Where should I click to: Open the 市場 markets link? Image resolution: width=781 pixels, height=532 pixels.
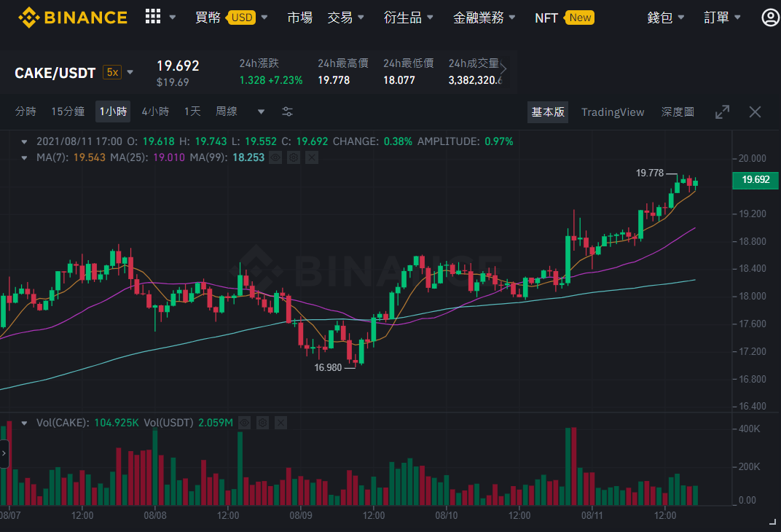click(300, 18)
